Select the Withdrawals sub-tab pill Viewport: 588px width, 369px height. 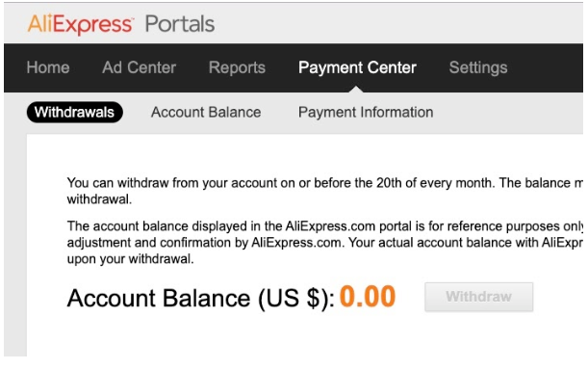(75, 112)
